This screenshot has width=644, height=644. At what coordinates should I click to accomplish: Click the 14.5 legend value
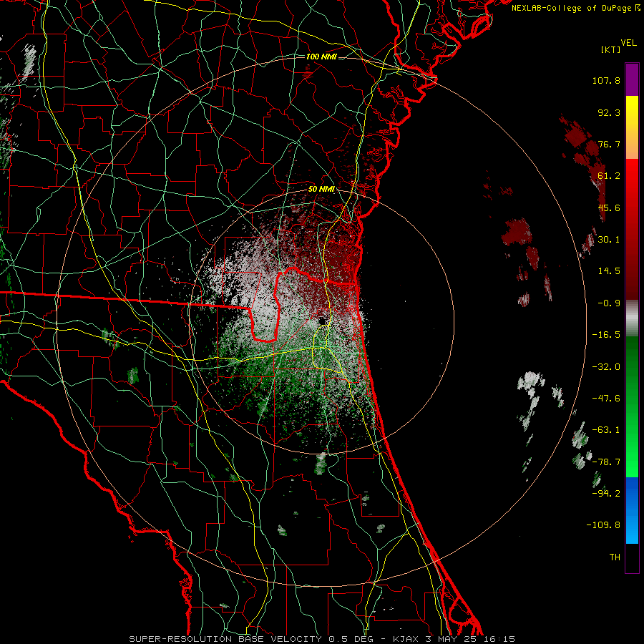[609, 271]
